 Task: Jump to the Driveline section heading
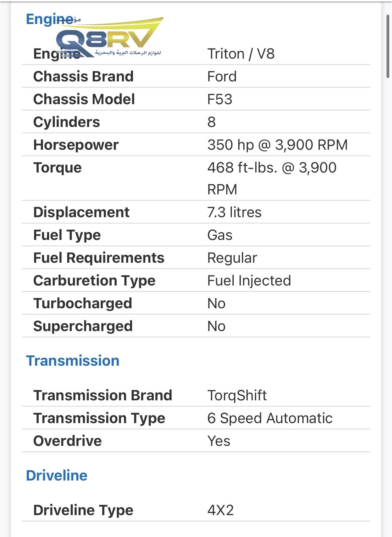coord(57,476)
